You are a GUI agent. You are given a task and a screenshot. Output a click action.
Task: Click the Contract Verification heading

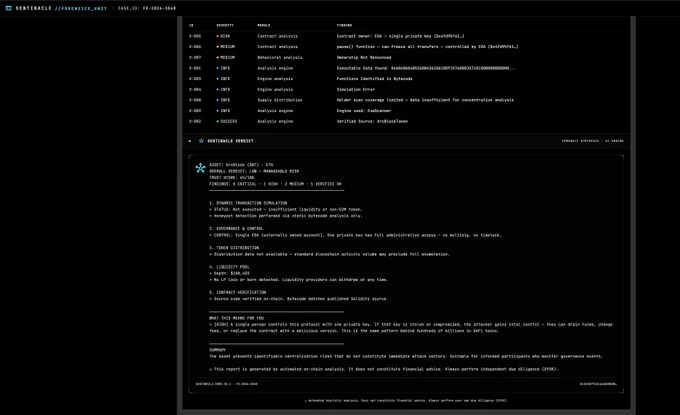point(238,292)
